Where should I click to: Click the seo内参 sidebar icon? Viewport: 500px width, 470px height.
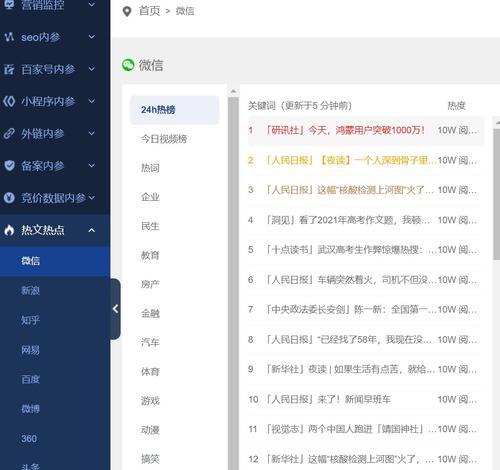(x=9, y=37)
